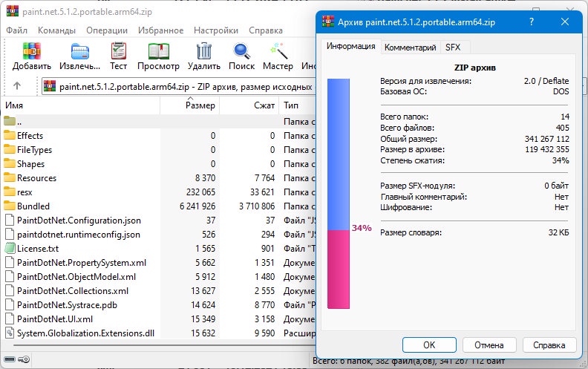This screenshot has width=588, height=369.
Task: Click the 34% label beside the ratio bar
Action: pos(362,228)
